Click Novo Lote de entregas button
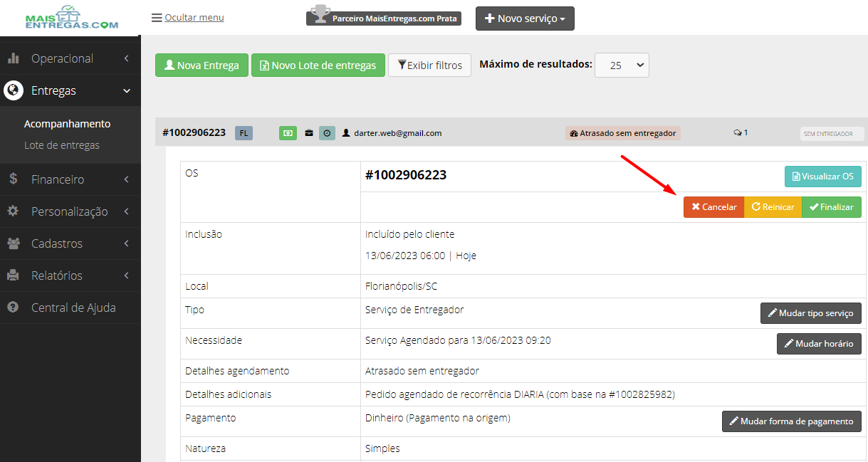 [x=318, y=65]
